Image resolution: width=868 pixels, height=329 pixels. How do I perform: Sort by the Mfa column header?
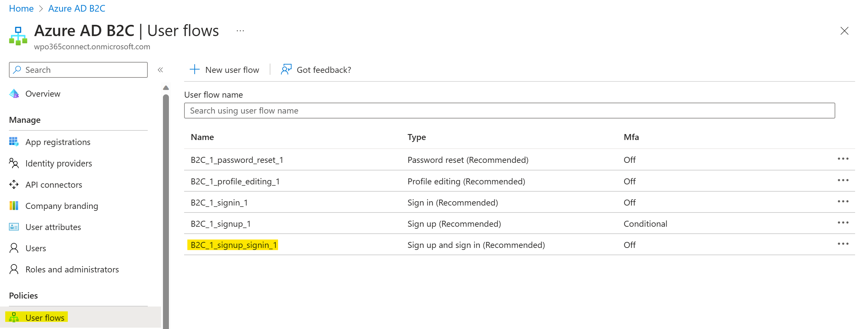(x=631, y=137)
